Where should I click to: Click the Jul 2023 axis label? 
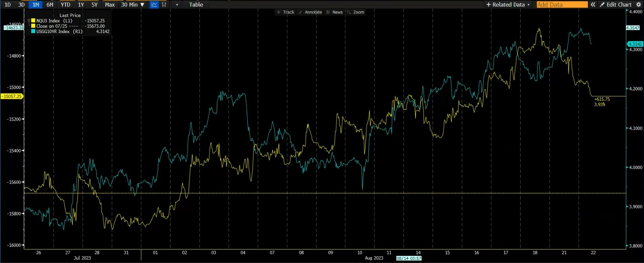[82, 258]
